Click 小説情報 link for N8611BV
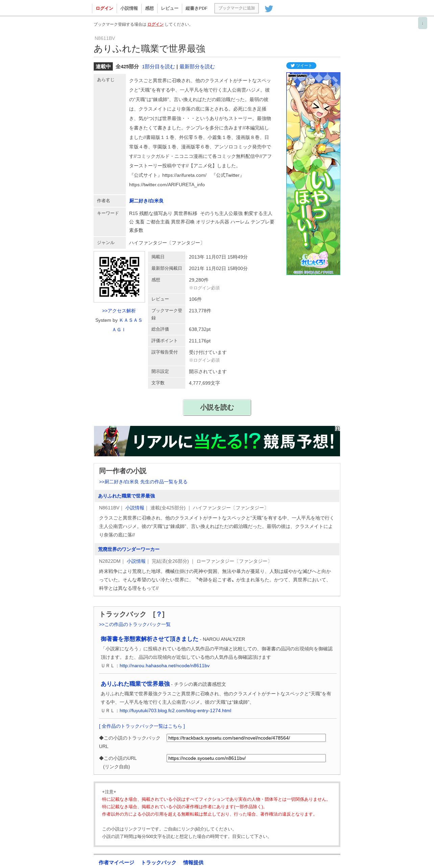The image size is (434, 868). tap(135, 508)
